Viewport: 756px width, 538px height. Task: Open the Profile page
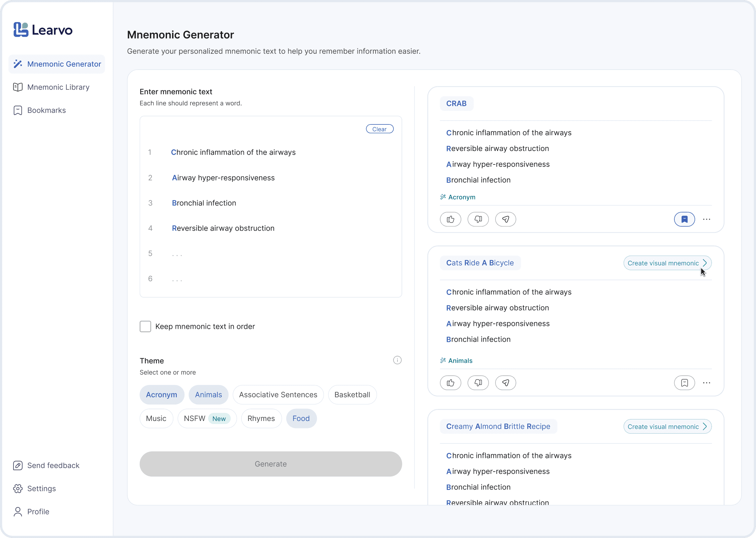[38, 512]
